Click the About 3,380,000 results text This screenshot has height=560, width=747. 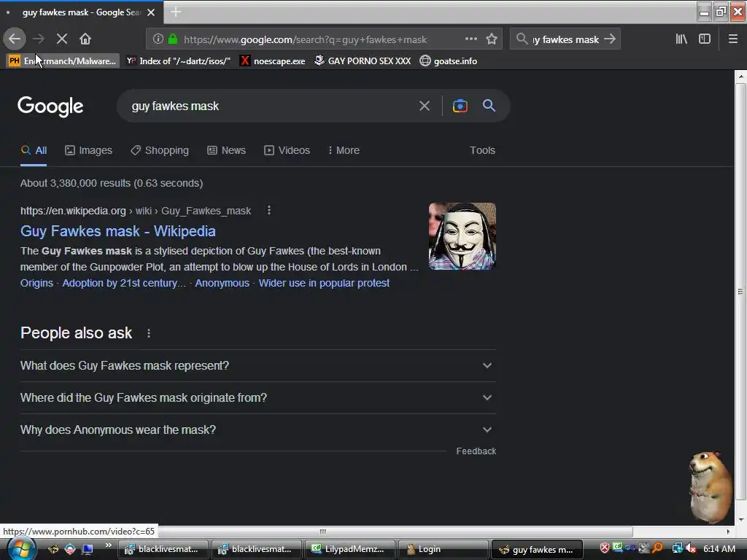112,183
